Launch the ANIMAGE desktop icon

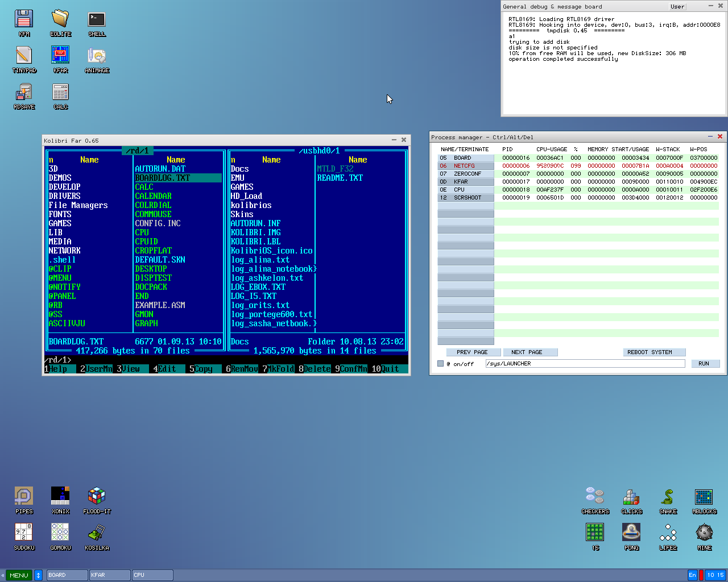pos(97,56)
